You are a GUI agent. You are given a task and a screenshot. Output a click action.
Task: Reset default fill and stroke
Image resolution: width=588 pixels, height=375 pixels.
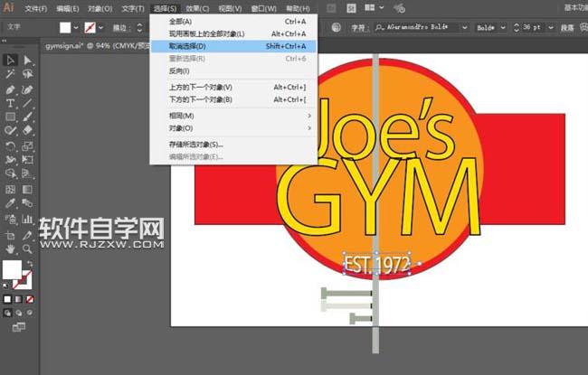click(5, 286)
